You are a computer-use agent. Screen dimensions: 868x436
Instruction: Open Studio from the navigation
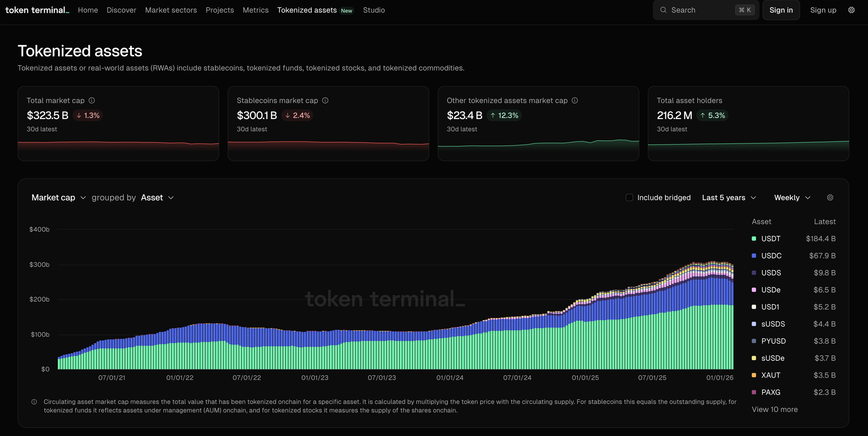pos(374,10)
